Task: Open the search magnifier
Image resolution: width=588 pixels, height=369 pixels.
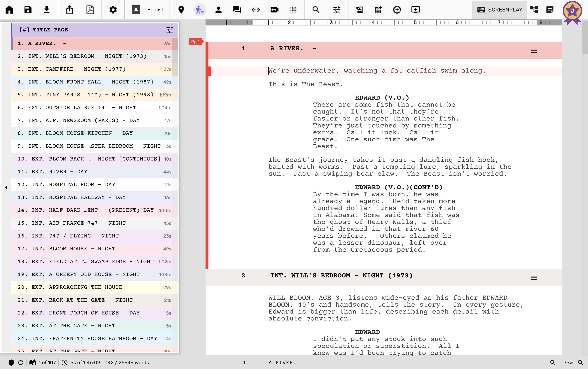Action: coord(316,10)
